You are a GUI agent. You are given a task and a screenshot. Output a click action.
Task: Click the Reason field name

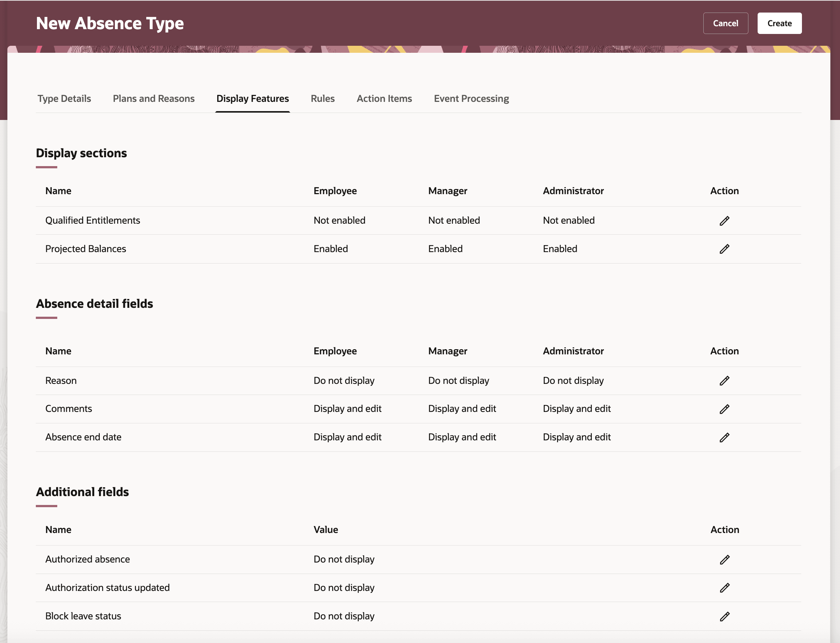(x=61, y=381)
